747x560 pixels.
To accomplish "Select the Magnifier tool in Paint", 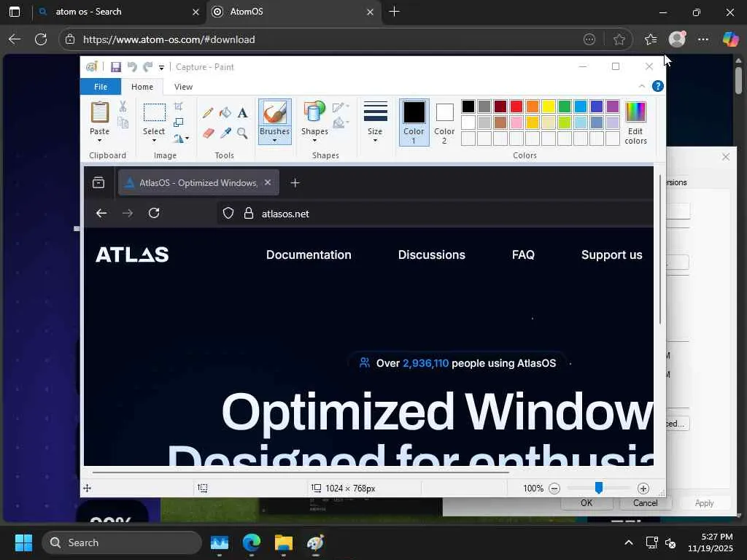I will (x=242, y=133).
